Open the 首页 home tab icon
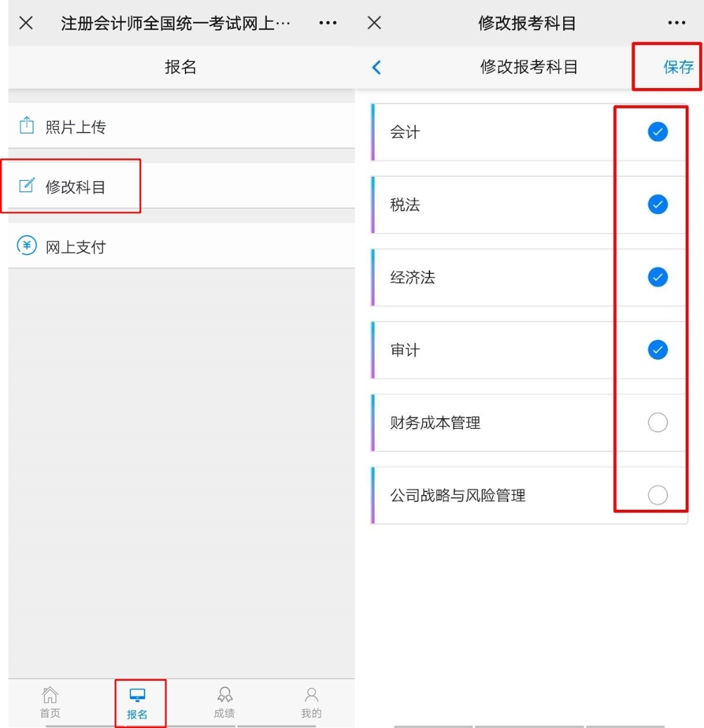The image size is (704, 728). pyautogui.click(x=50, y=696)
